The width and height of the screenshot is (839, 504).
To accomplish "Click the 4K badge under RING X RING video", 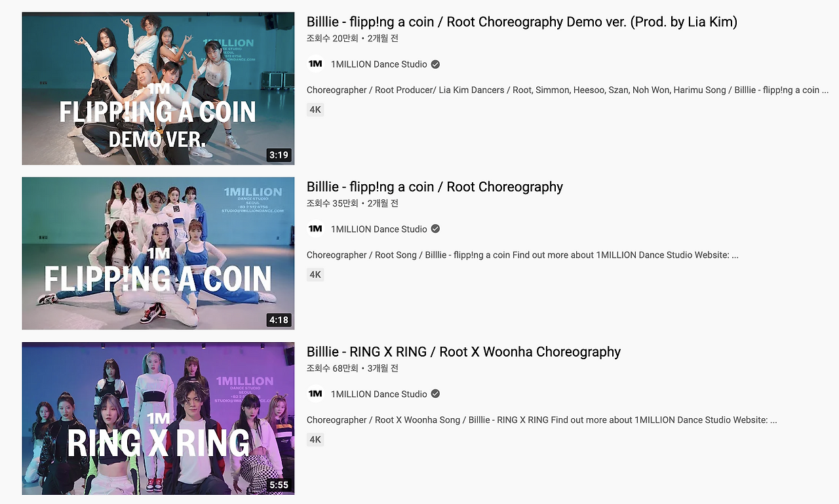I will [315, 439].
